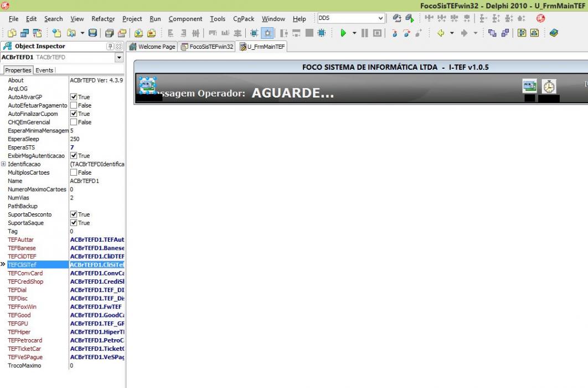Open the Back history dropdown arrow
The image size is (588, 388).
coord(452,33)
